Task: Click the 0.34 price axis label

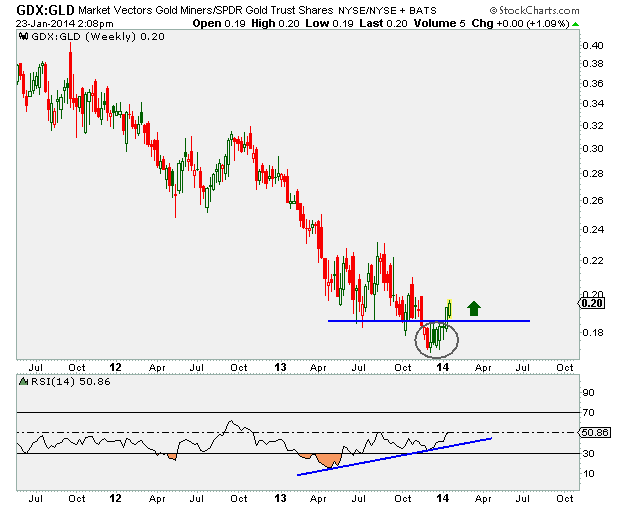Action: coord(593,104)
